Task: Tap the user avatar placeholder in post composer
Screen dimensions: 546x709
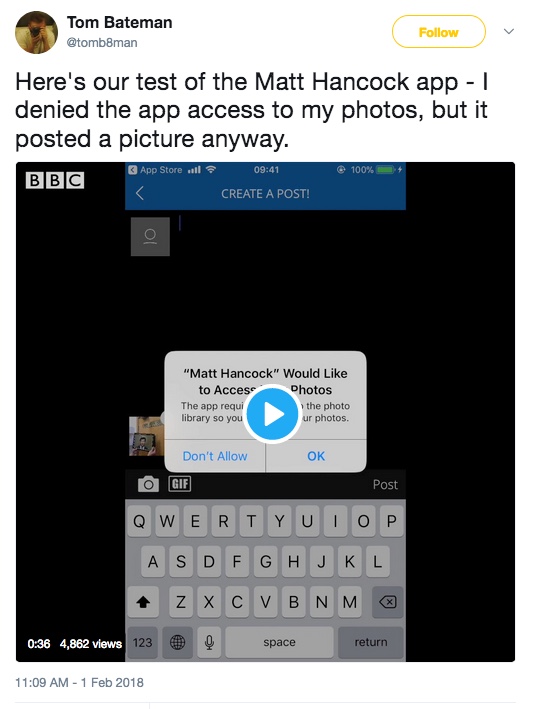Action: [x=150, y=236]
